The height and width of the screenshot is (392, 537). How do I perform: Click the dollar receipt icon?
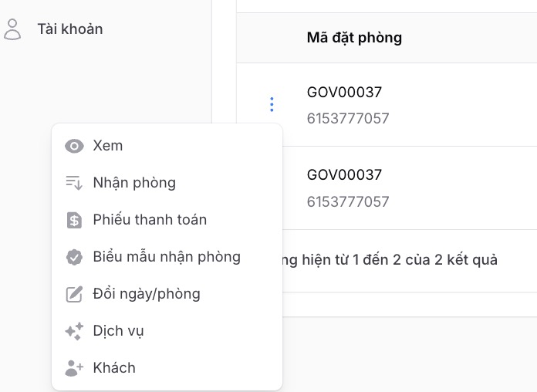coord(74,220)
